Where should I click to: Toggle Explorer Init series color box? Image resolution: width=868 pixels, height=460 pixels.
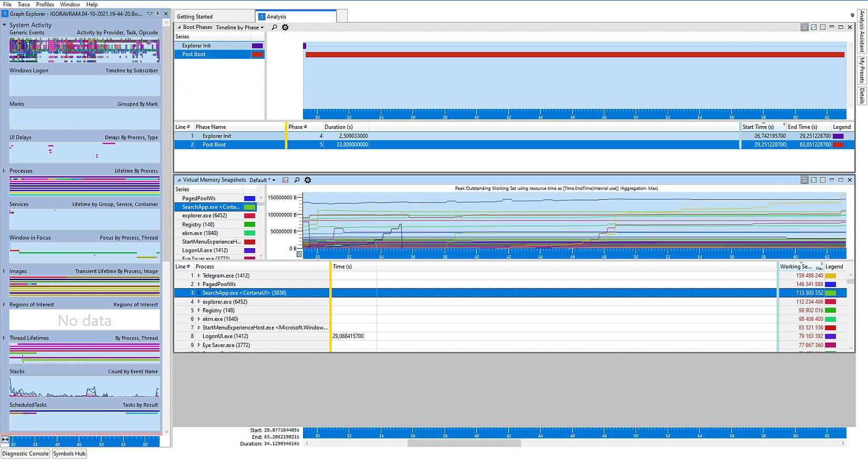click(x=257, y=46)
